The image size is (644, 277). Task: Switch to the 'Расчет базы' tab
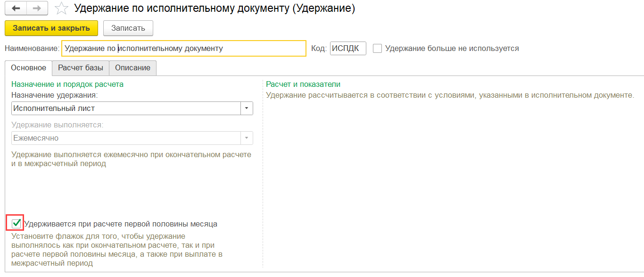pos(81,67)
